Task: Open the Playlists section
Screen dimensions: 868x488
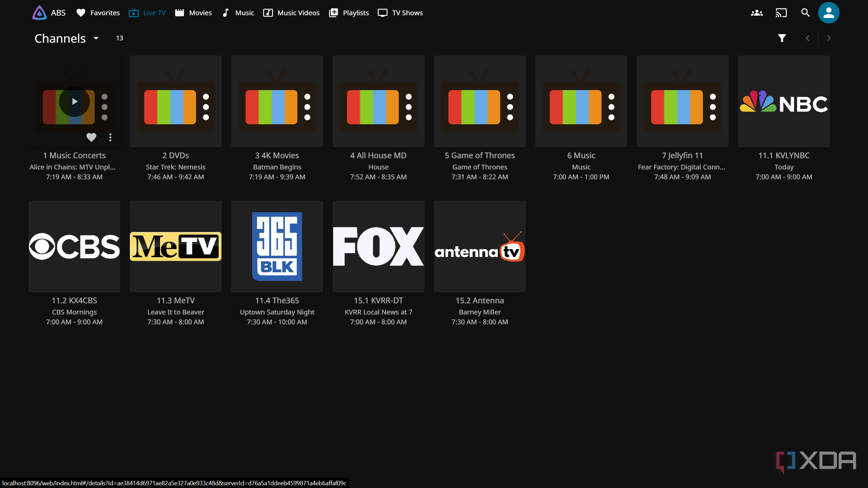Action: (349, 13)
